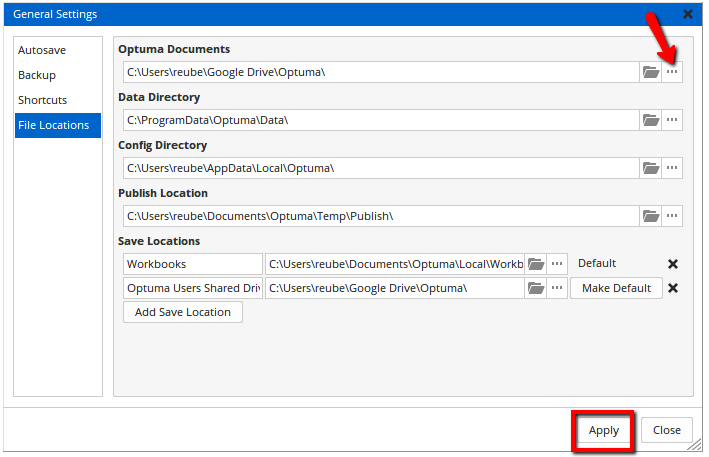The width and height of the screenshot is (709, 457).
Task: Close the General Settings dialog with X
Action: (688, 14)
